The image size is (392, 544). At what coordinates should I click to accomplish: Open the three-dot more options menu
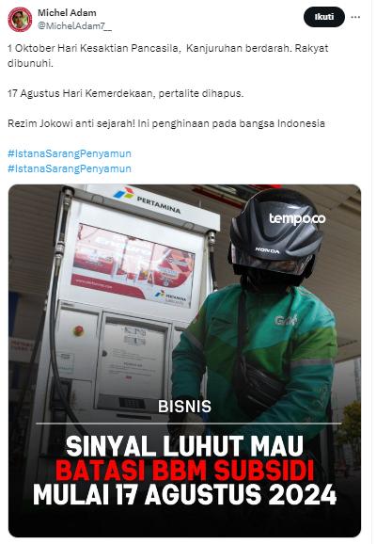pyautogui.click(x=355, y=17)
